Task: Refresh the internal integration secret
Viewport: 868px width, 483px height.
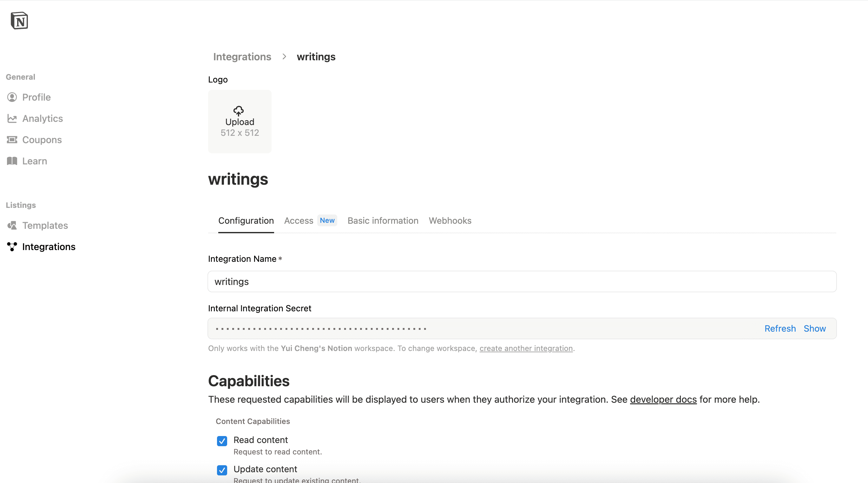Action: (x=780, y=329)
